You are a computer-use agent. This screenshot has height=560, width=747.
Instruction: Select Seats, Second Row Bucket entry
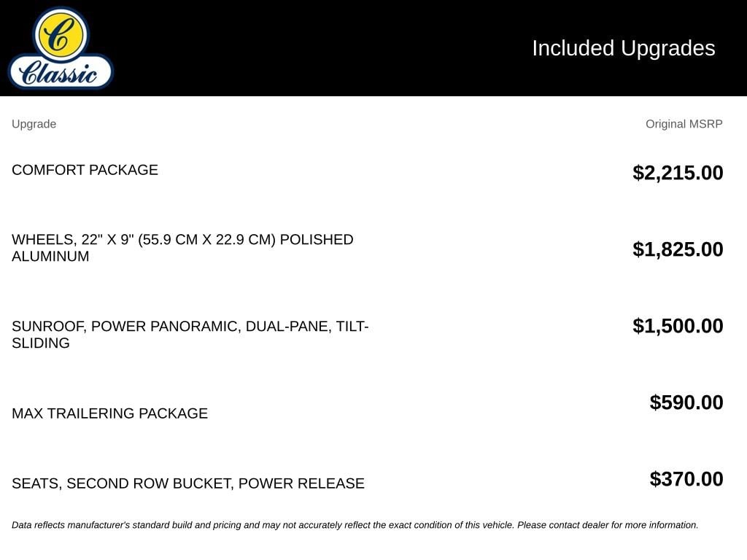pyautogui.click(x=188, y=483)
